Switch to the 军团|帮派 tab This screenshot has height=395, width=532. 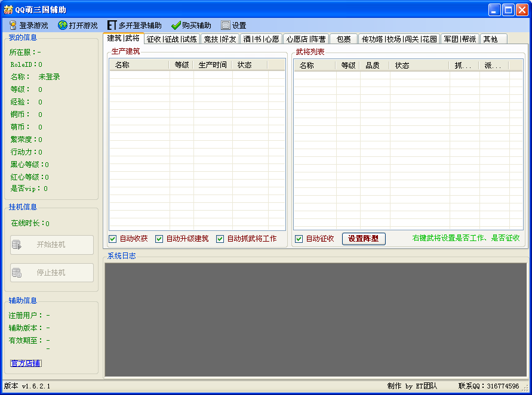[x=460, y=39]
